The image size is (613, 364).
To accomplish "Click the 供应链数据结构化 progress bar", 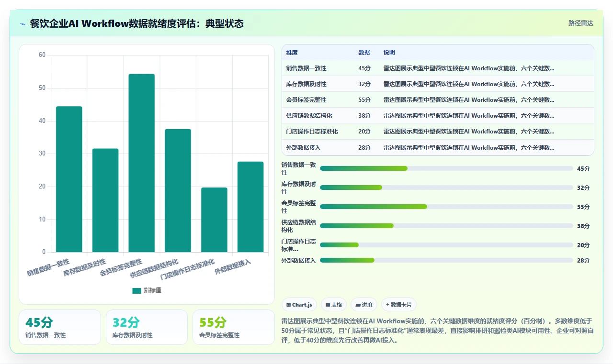I will coord(446,226).
